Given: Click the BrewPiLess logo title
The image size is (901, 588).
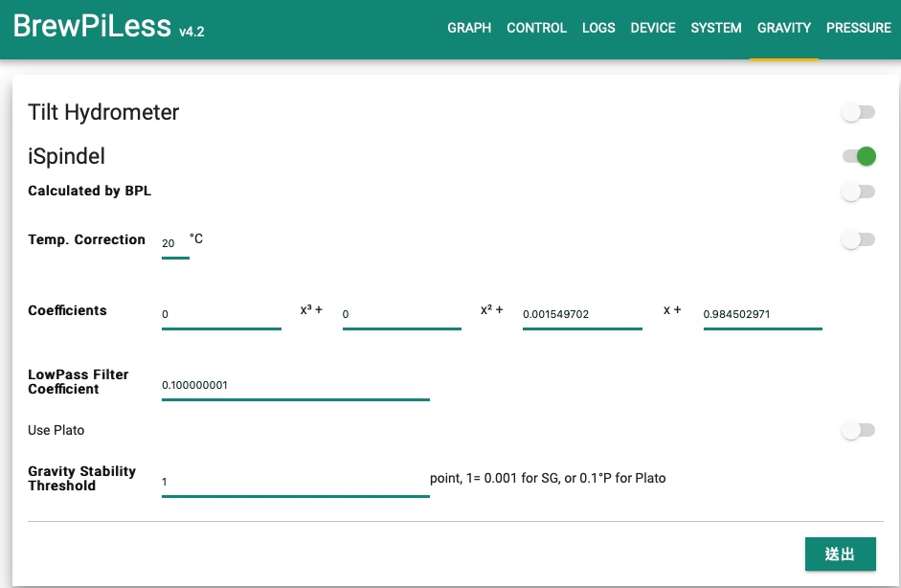Looking at the screenshot, I should pyautogui.click(x=108, y=27).
